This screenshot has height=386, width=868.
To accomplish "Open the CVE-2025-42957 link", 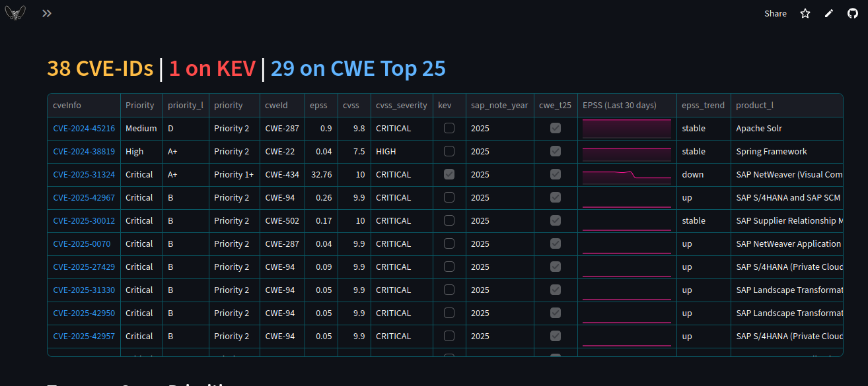I will [x=84, y=336].
